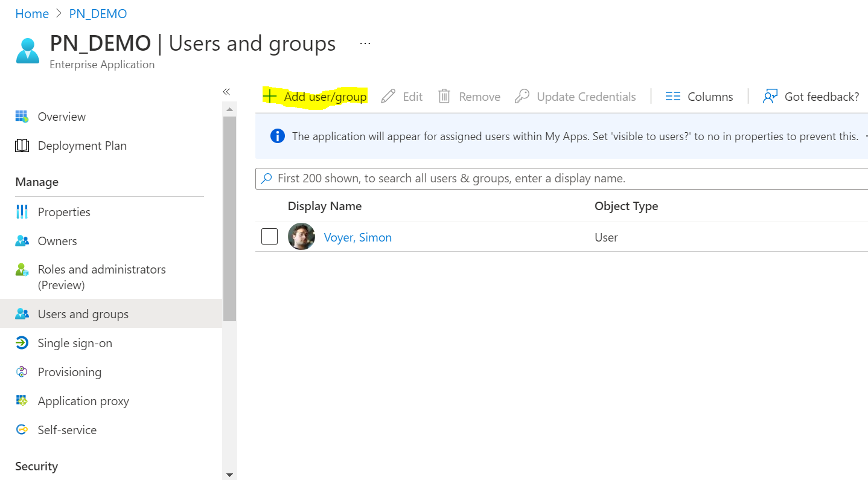868x480 pixels.
Task: Open the Owners menu item
Action: pyautogui.click(x=57, y=241)
